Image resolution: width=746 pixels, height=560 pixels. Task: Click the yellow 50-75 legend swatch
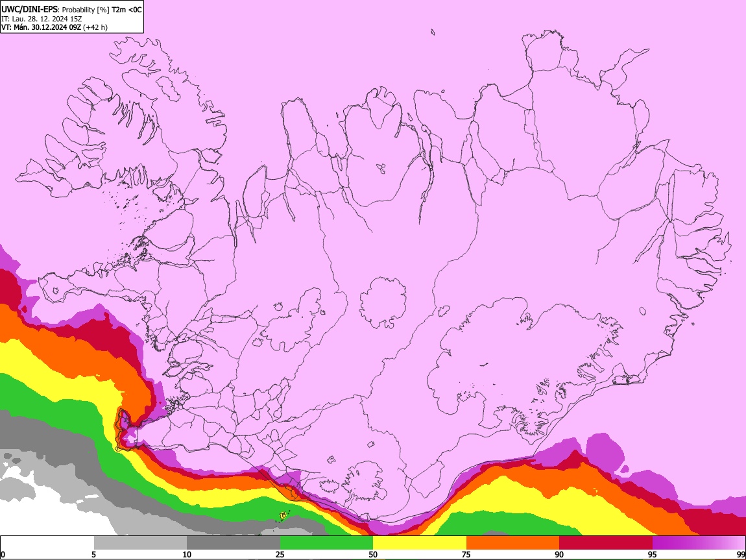click(420, 543)
